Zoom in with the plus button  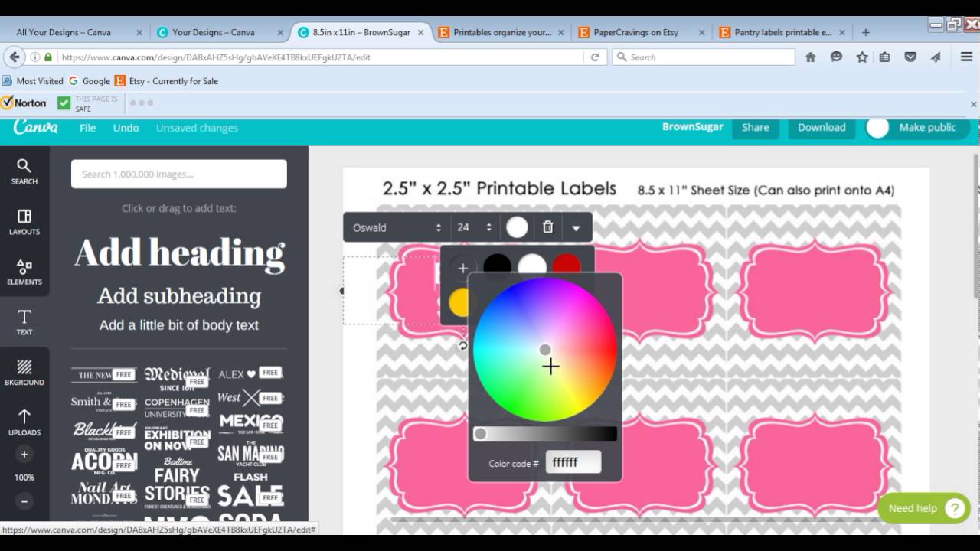coord(24,455)
